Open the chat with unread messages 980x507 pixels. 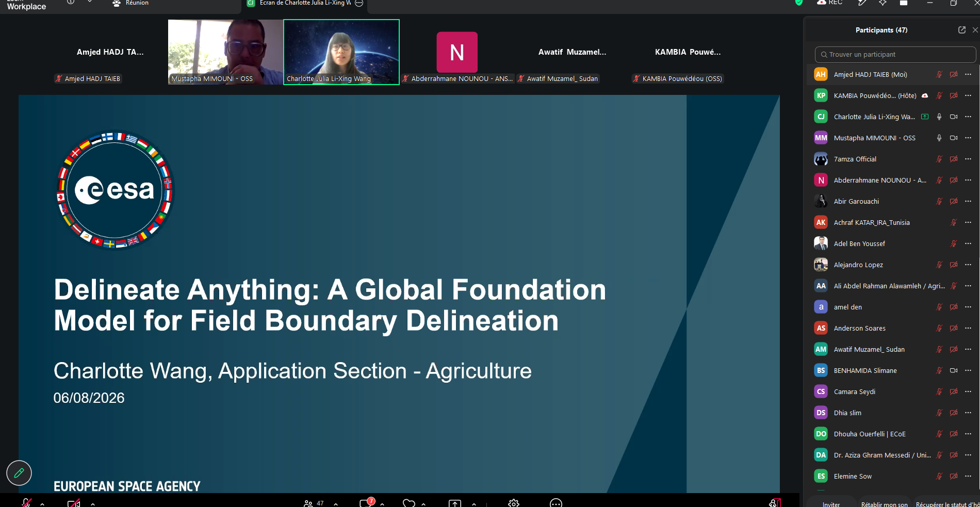(x=366, y=503)
